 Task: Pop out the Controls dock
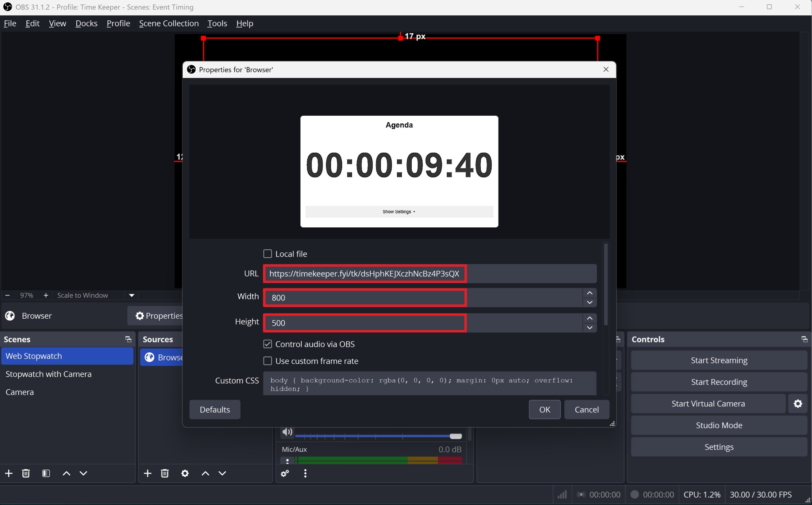tap(804, 339)
